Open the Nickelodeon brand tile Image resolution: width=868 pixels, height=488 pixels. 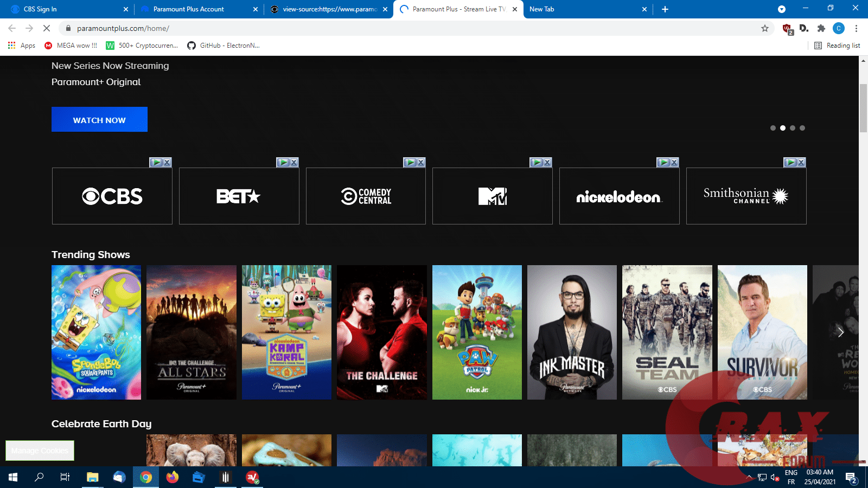click(620, 196)
